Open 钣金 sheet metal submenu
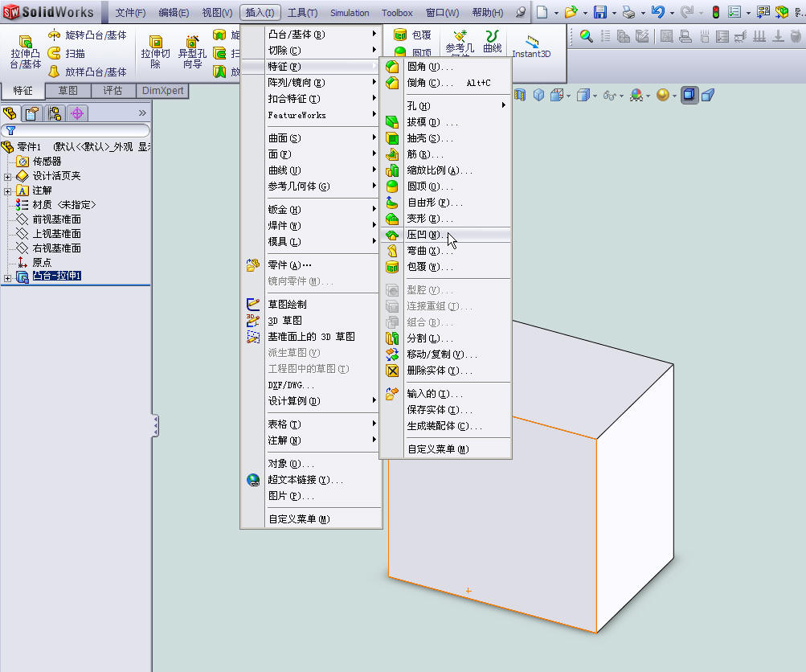This screenshot has width=806, height=672. pos(312,210)
